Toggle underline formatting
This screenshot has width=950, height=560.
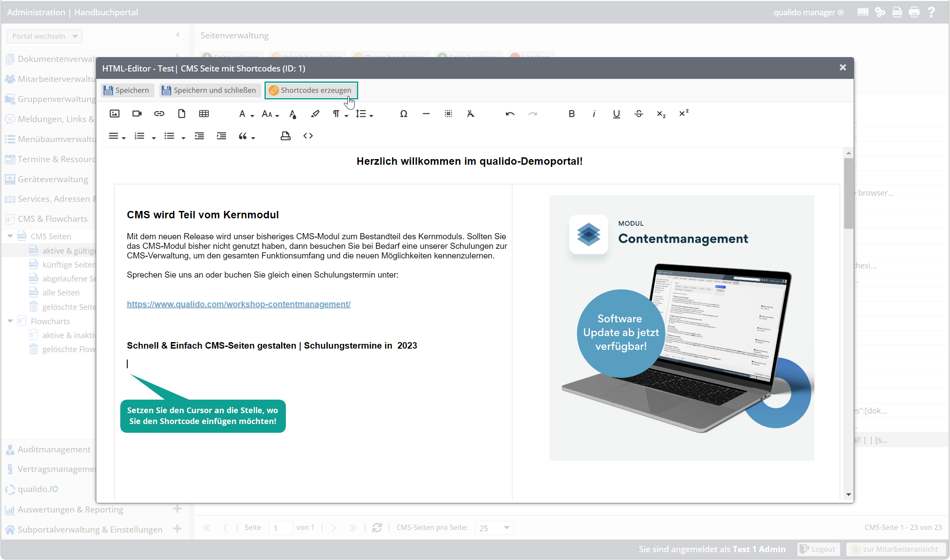click(616, 114)
